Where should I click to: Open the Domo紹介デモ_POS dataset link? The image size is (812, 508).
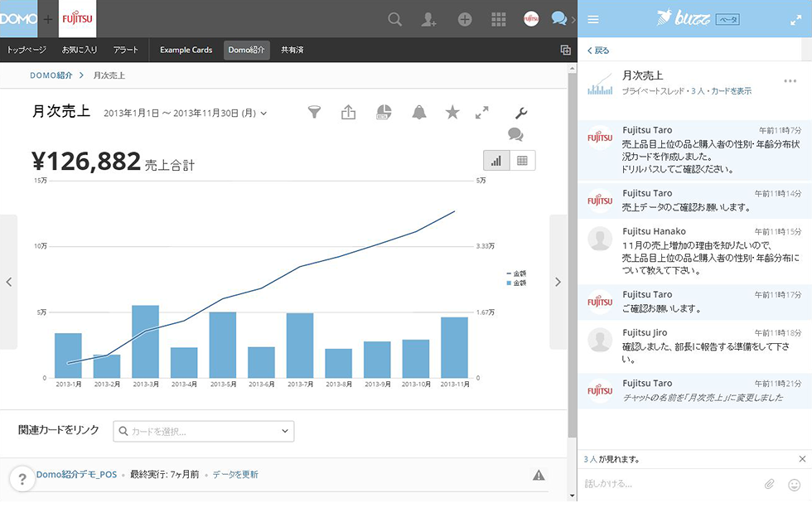[x=76, y=474]
